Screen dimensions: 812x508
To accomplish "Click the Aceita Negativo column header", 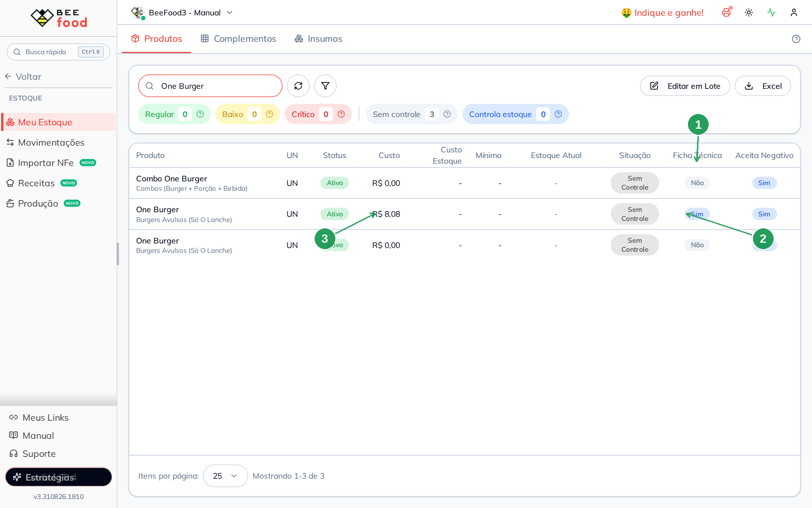I will click(x=764, y=155).
